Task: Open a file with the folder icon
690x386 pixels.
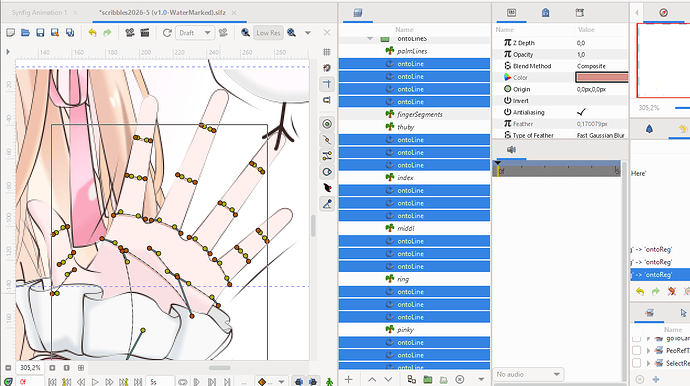Action: (x=25, y=33)
